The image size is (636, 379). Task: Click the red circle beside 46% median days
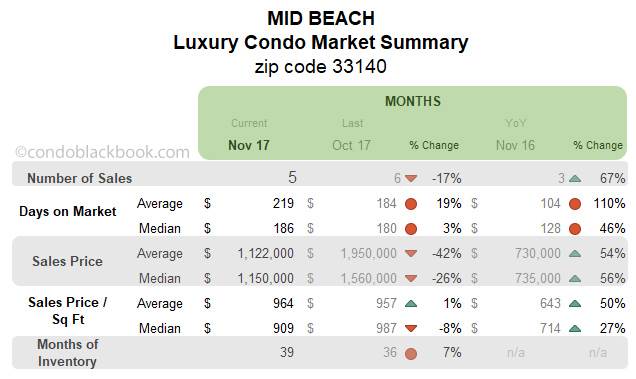[x=575, y=229]
